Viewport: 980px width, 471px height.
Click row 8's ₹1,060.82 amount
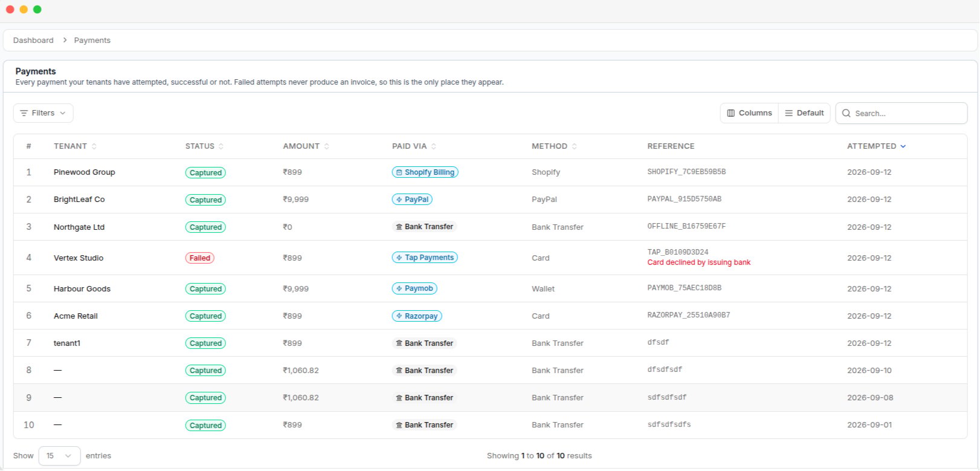coord(301,371)
